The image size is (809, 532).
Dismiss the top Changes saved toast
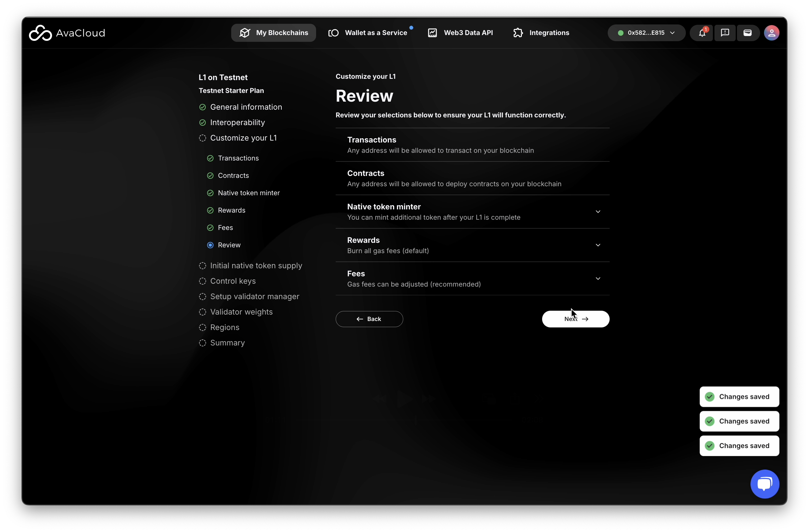click(739, 397)
